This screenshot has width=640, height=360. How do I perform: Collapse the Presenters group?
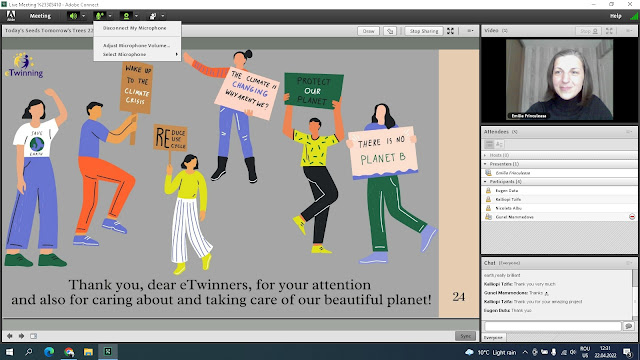click(x=485, y=164)
